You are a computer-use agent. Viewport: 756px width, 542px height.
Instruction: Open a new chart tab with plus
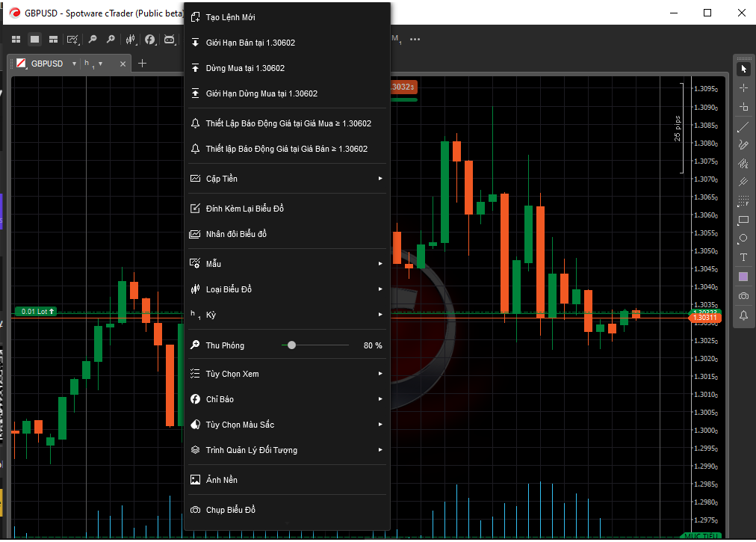142,63
